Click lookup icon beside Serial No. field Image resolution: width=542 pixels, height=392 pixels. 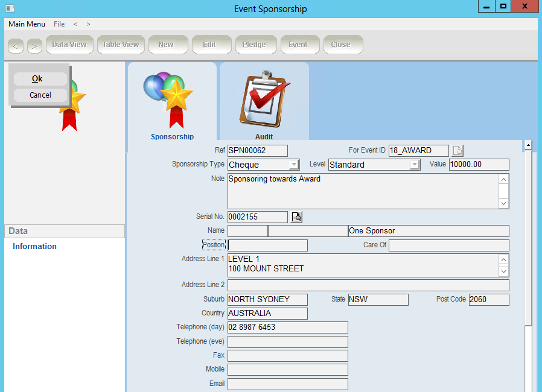pyautogui.click(x=296, y=217)
